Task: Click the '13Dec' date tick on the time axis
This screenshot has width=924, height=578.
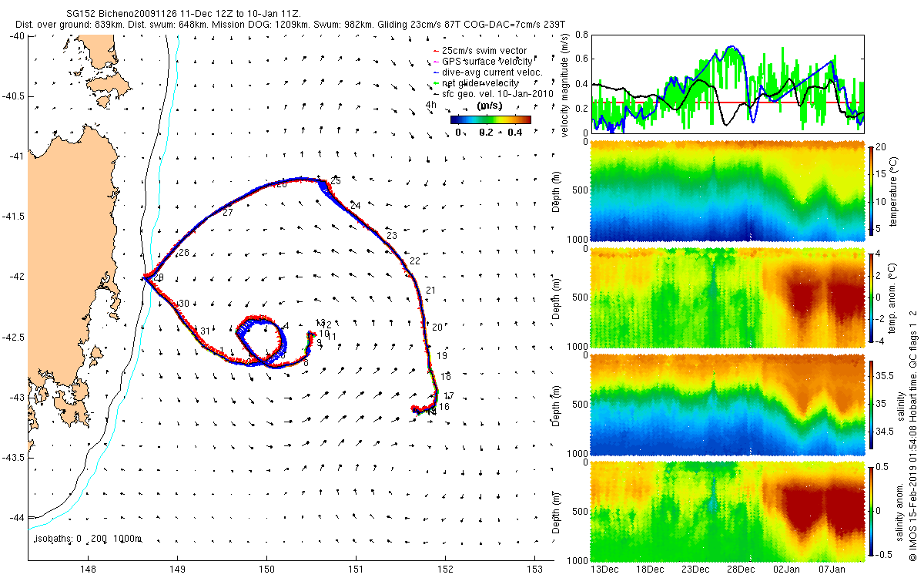Action: pyautogui.click(x=603, y=570)
